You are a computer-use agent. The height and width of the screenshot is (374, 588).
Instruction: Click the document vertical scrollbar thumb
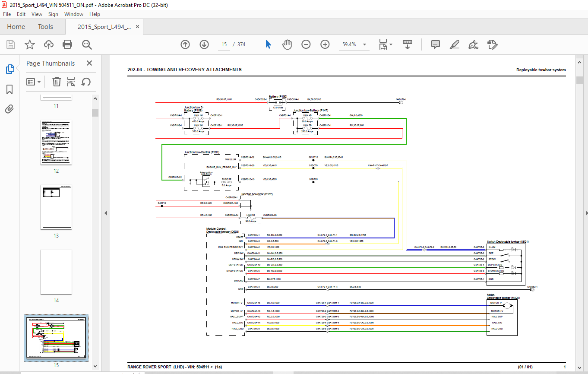(x=579, y=80)
